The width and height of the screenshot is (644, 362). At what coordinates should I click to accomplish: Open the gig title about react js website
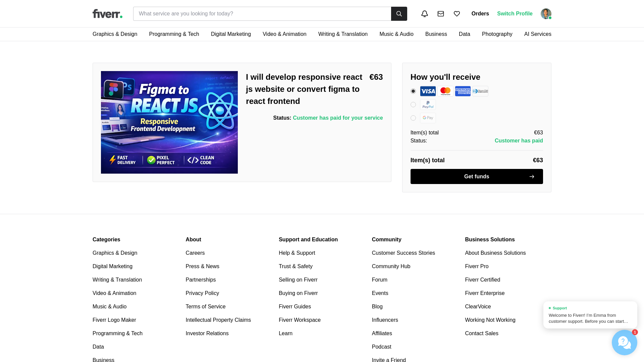coord(304,89)
